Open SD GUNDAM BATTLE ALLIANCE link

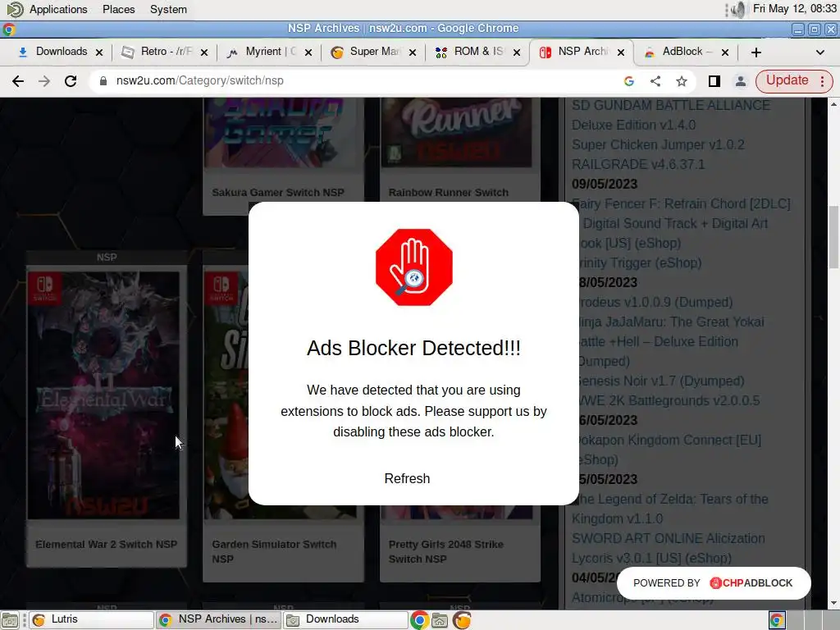[671, 115]
